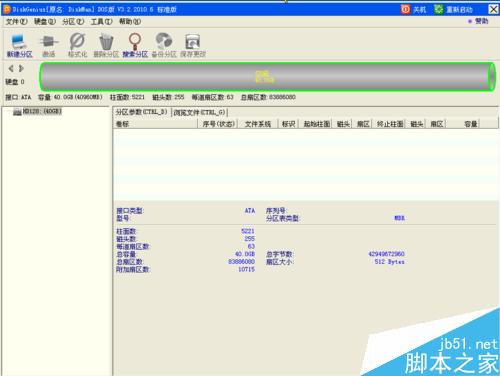This screenshot has width=500, height=376.
Task: Click the 10715 additional sectors value
Action: point(246,269)
